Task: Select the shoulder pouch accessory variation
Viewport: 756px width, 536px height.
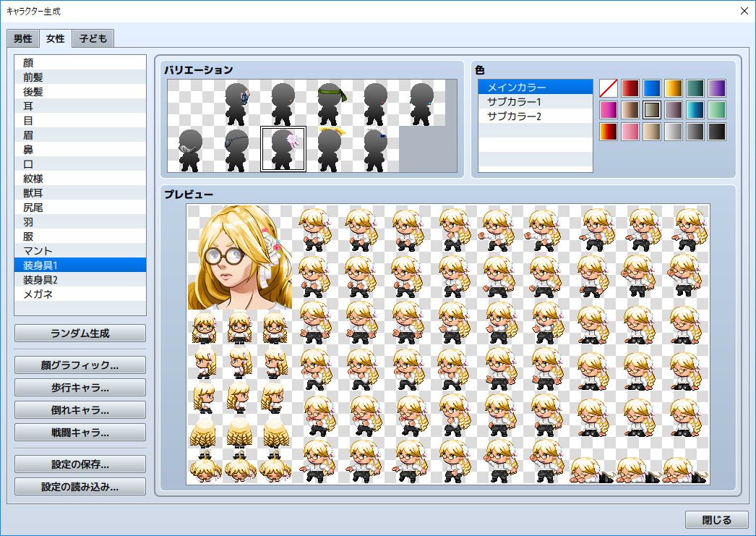Action: 237,101
